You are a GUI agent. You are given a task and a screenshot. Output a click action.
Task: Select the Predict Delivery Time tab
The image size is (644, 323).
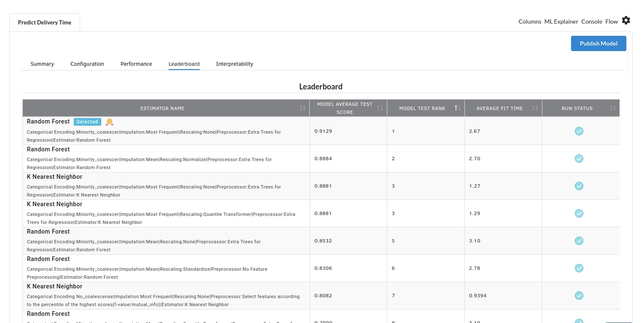coord(45,22)
